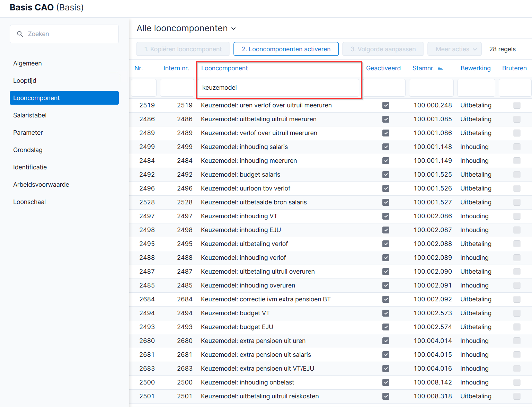Sort by the Bewerking column header
The height and width of the screenshot is (407, 532).
(x=476, y=68)
